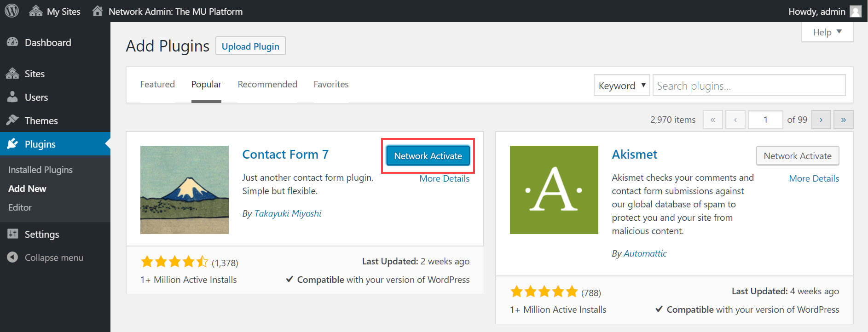Click the 2,970 items count text

(x=673, y=120)
